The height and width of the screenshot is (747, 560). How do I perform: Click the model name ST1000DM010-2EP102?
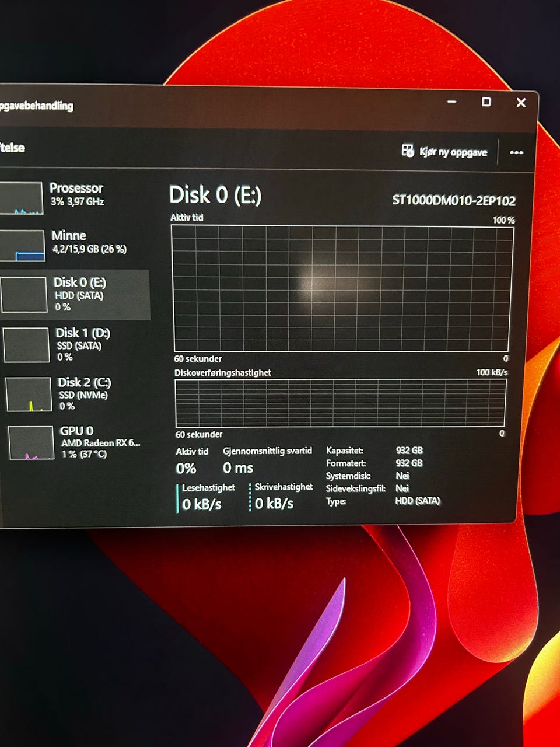point(454,201)
